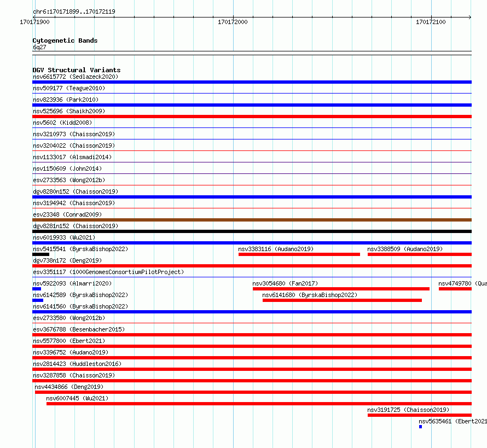The image size is (487, 448).
Task: Select nsv5577800 (Ebert2021) label
Action: (x=69, y=341)
